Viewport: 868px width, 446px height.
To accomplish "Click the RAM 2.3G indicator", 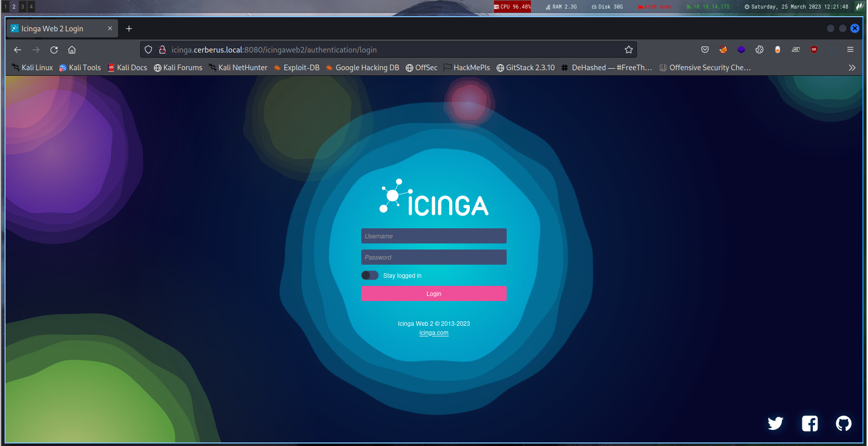I will [x=561, y=7].
